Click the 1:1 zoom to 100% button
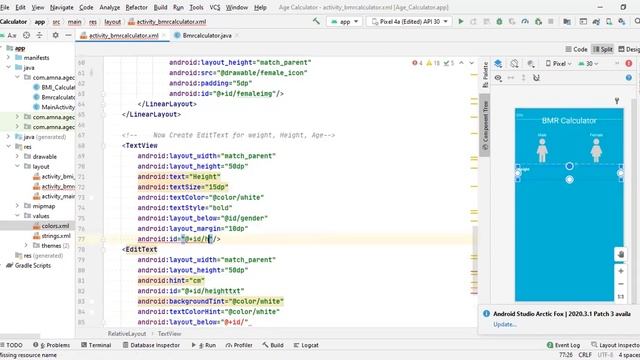The height and width of the screenshot is (360, 640). [x=621, y=297]
